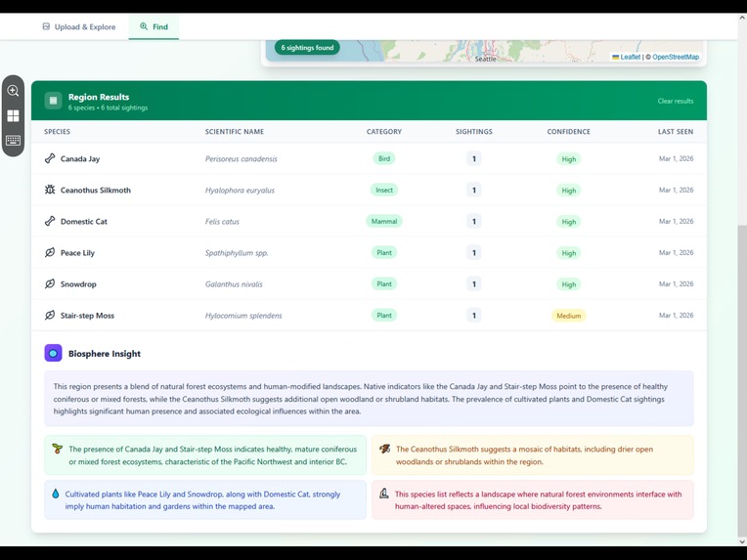Click the Scientific Name column header
Screen dimensions: 747x560
[x=235, y=131]
